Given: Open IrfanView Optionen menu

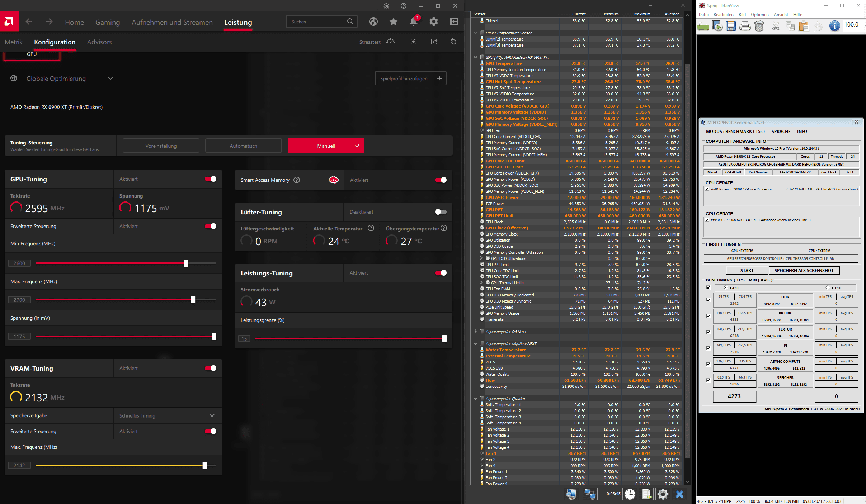Looking at the screenshot, I should (x=760, y=15).
